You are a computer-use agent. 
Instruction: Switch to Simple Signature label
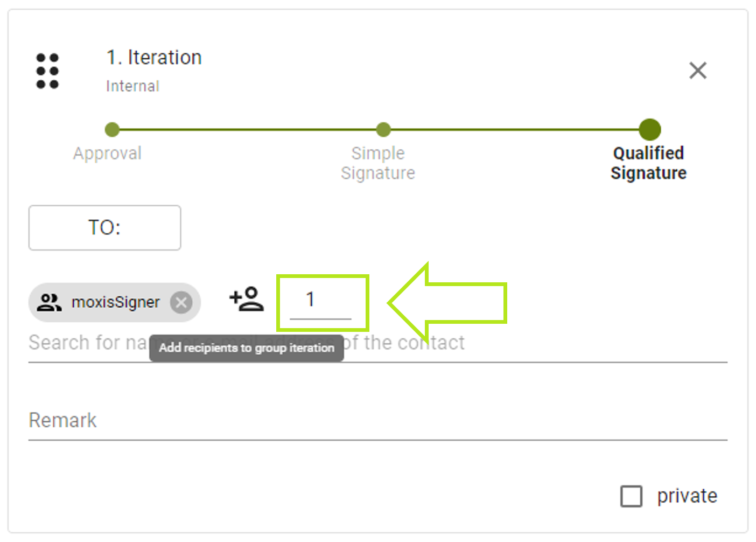[x=378, y=163]
